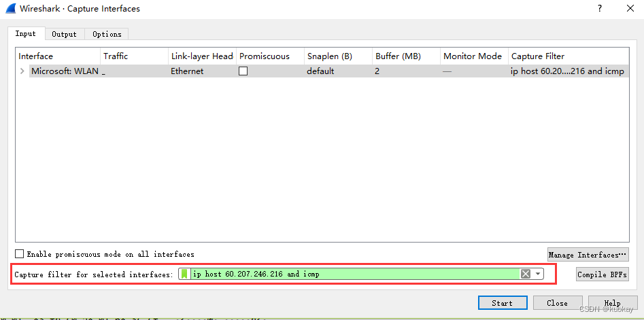
Task: Sort by the Interface column header
Action: (58, 56)
